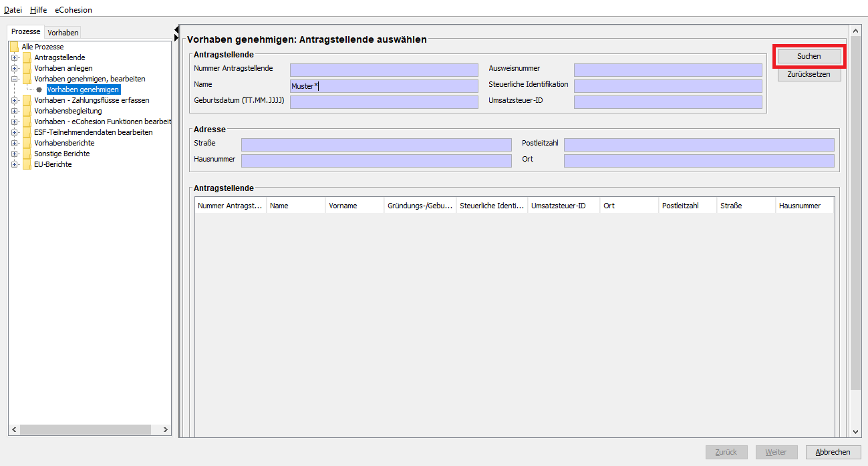The image size is (868, 466).
Task: Sort by Straße table column header
Action: point(746,206)
